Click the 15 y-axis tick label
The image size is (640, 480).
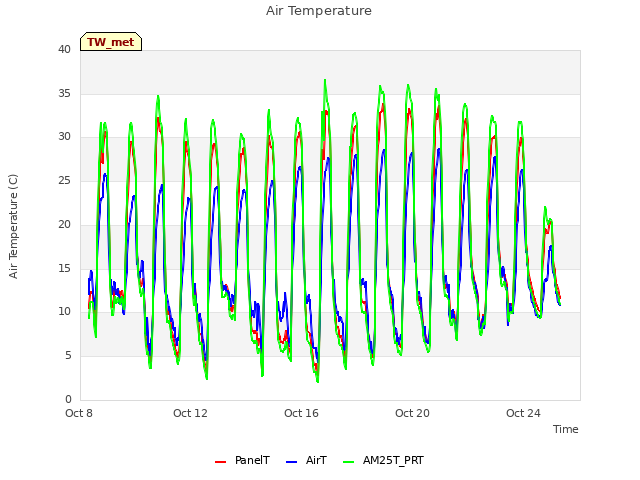click(64, 269)
